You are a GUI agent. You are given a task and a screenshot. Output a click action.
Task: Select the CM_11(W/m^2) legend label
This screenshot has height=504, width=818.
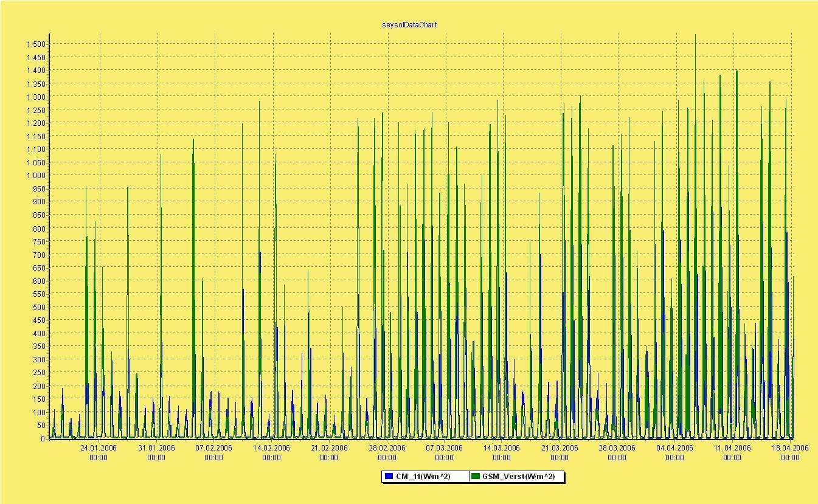click(x=423, y=477)
